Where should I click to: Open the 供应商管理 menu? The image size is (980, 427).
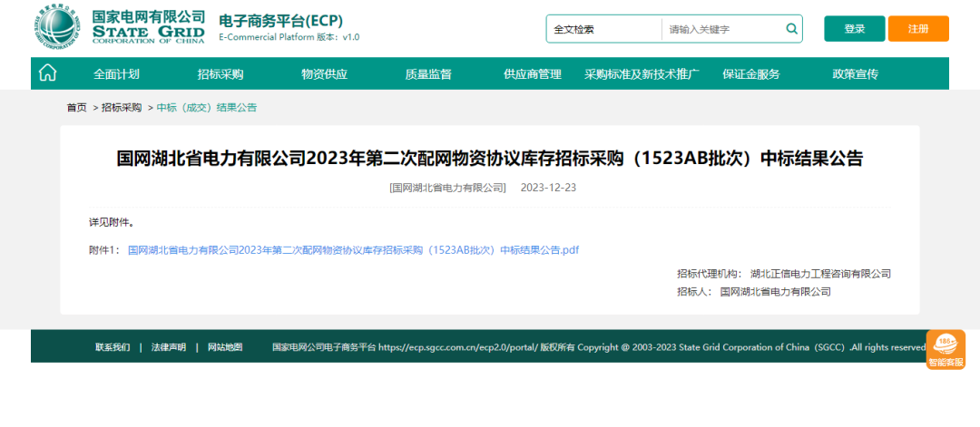(533, 74)
